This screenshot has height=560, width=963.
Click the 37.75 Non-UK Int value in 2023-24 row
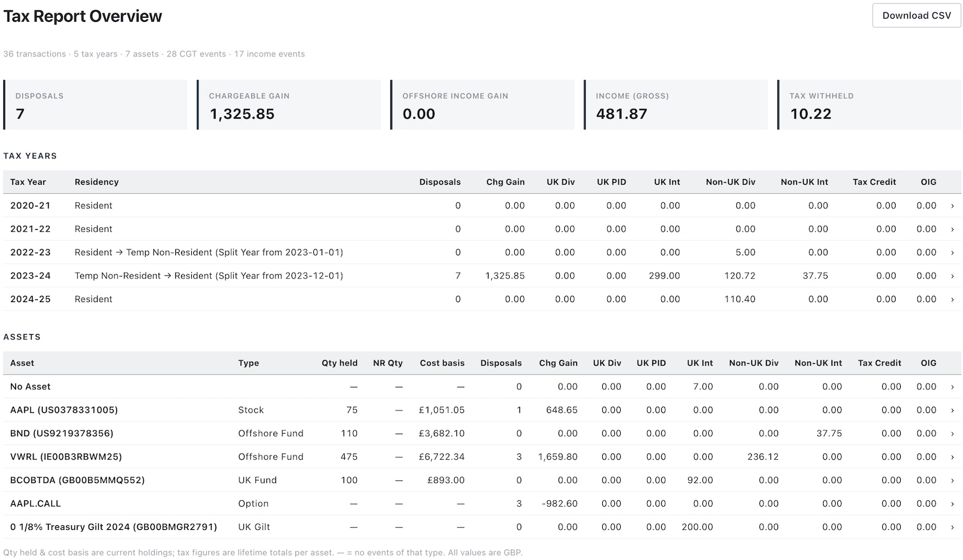pyautogui.click(x=815, y=276)
